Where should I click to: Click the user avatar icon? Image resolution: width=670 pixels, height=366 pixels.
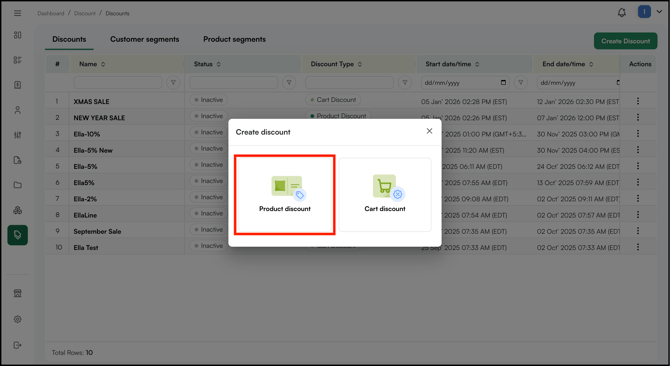644,12
